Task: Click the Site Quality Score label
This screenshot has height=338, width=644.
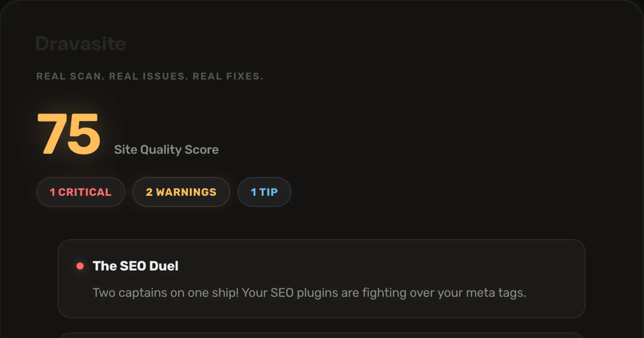Action: click(166, 150)
